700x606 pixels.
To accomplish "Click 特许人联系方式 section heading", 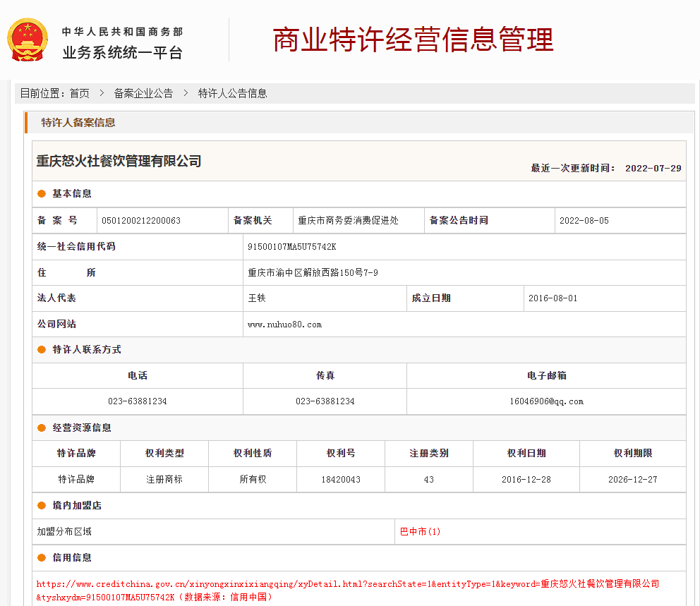I will tap(87, 349).
